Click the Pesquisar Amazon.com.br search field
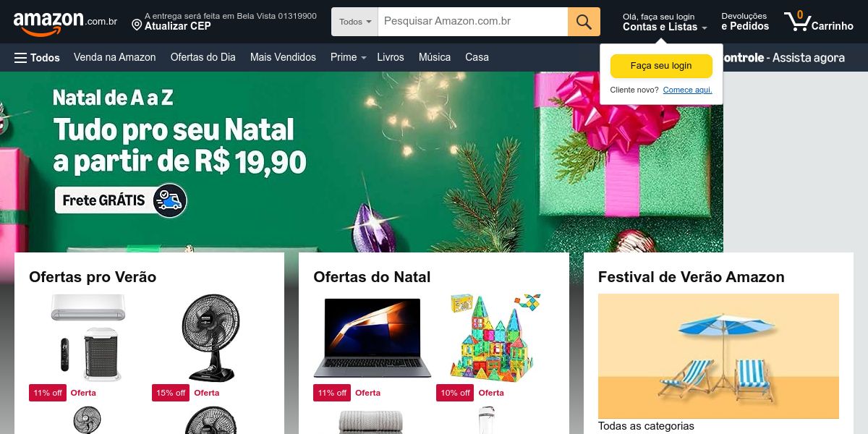868x434 pixels. pyautogui.click(x=473, y=22)
